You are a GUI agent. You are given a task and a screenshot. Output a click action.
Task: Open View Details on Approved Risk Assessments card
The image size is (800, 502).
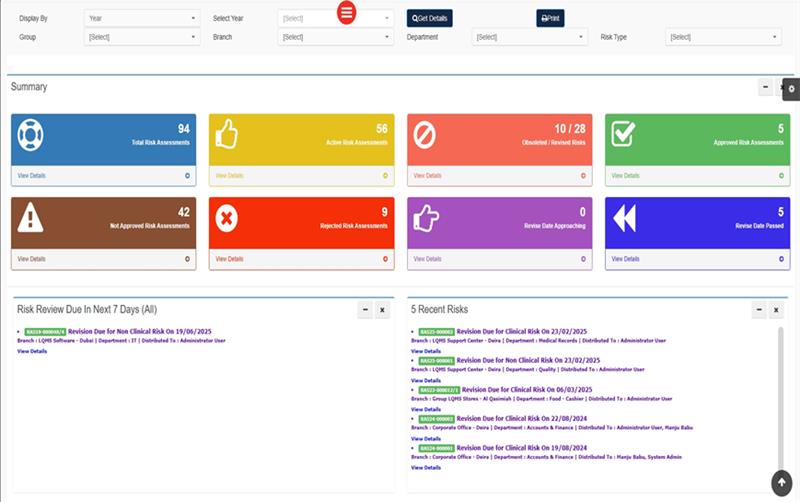626,175
